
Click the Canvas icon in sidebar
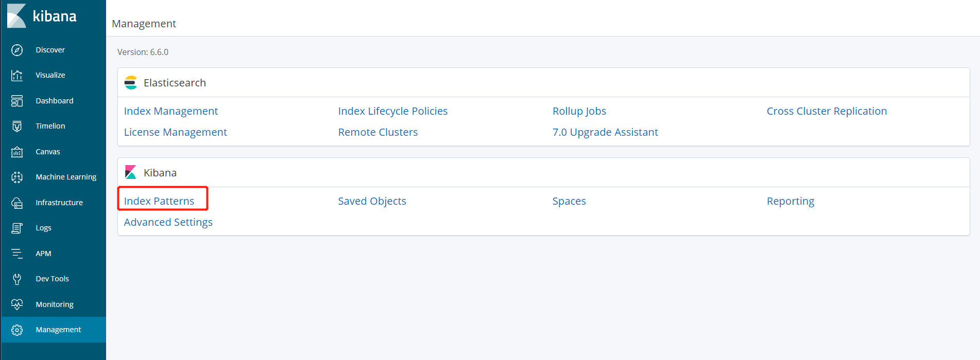tap(17, 152)
